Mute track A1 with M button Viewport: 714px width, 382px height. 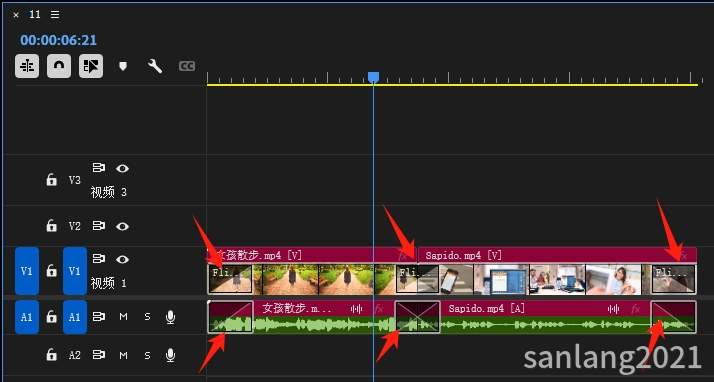point(123,317)
